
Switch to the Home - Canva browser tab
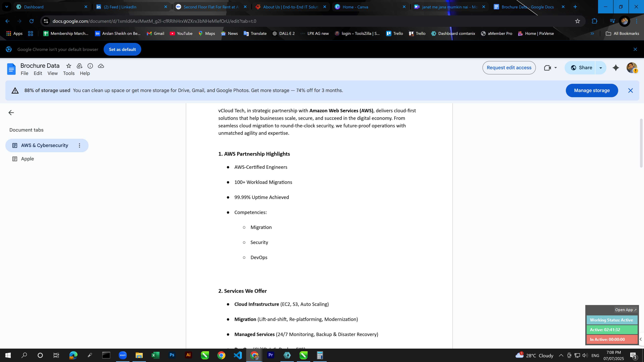[x=370, y=7]
